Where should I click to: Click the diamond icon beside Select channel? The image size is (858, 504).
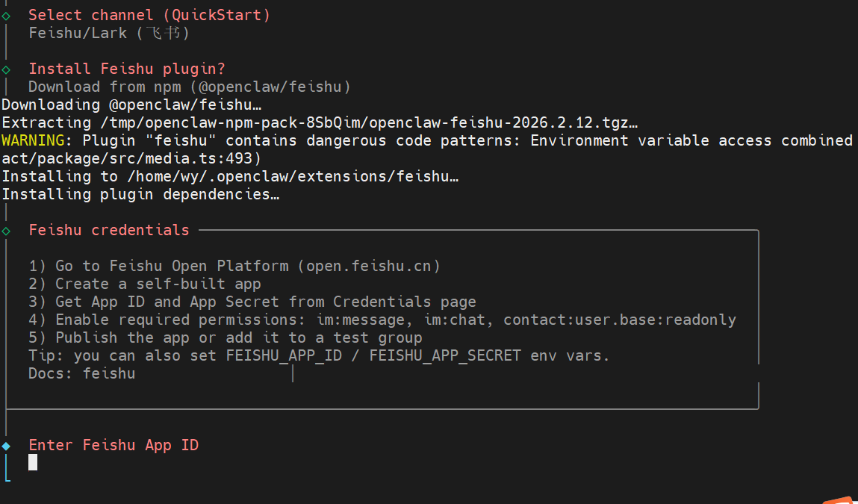click(x=6, y=15)
